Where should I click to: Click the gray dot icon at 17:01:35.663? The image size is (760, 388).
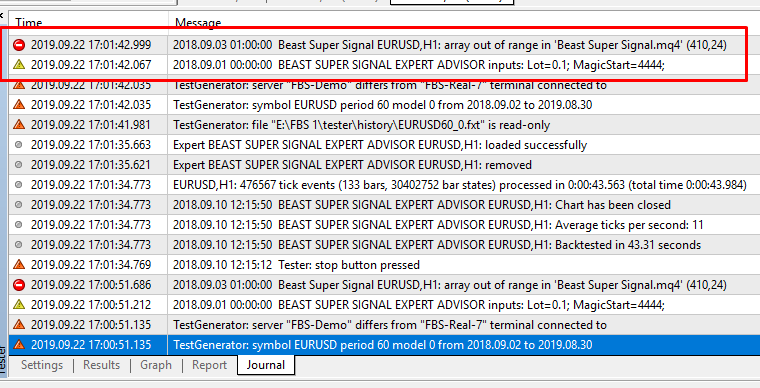18,145
